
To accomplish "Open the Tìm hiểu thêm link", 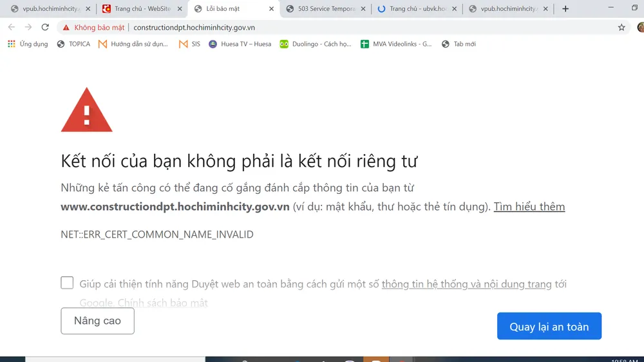I will point(529,207).
